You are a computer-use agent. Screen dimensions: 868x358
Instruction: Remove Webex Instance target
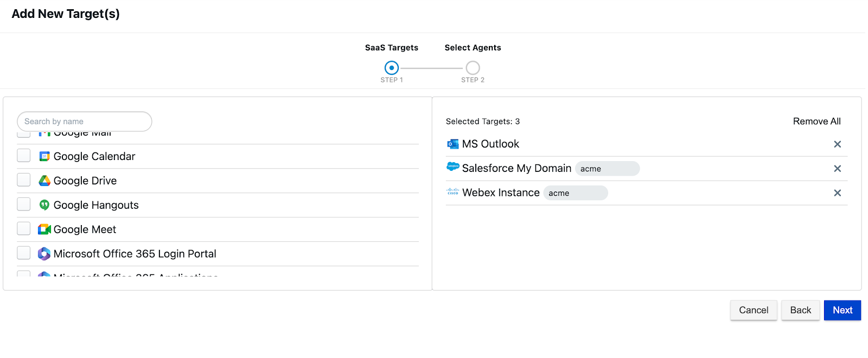pos(838,193)
